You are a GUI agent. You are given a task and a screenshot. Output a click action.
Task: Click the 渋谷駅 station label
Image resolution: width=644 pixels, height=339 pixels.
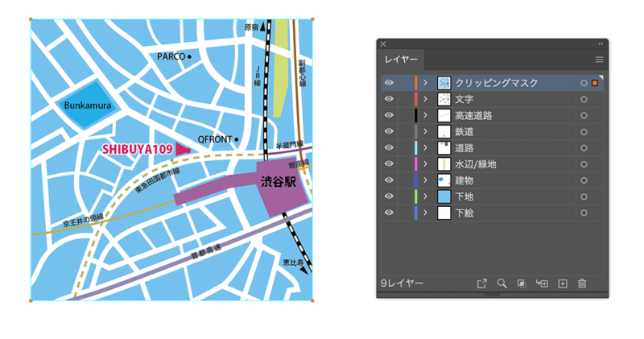[x=279, y=182]
